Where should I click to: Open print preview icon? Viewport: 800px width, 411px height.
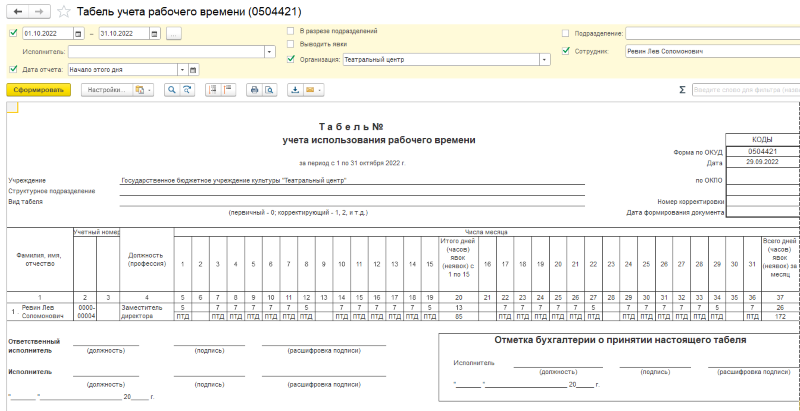click(x=269, y=90)
